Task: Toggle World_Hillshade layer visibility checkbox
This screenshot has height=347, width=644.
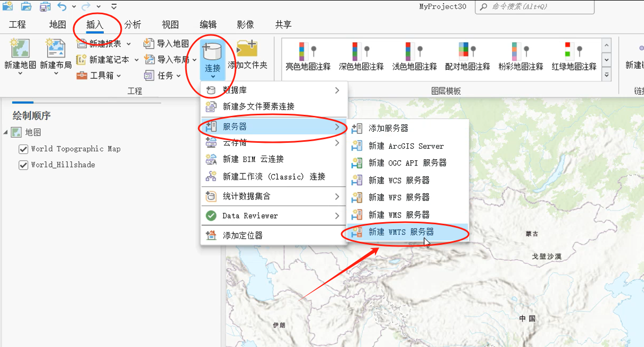Action: (23, 165)
